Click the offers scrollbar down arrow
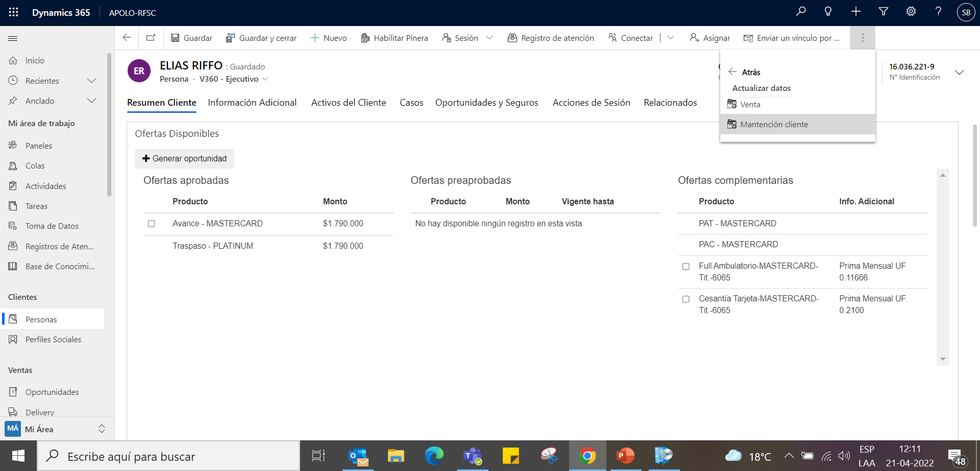The width and height of the screenshot is (980, 471). click(943, 359)
